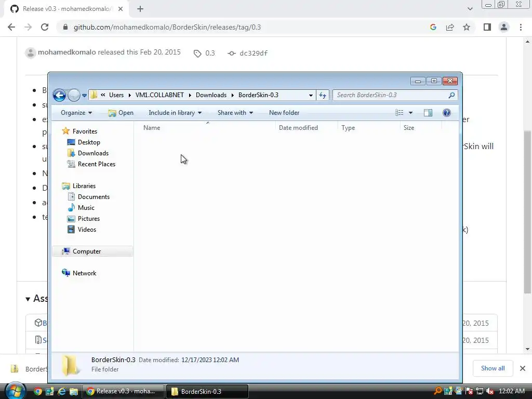Click Open in the Explorer toolbar
The image size is (532, 399).
pos(121,113)
